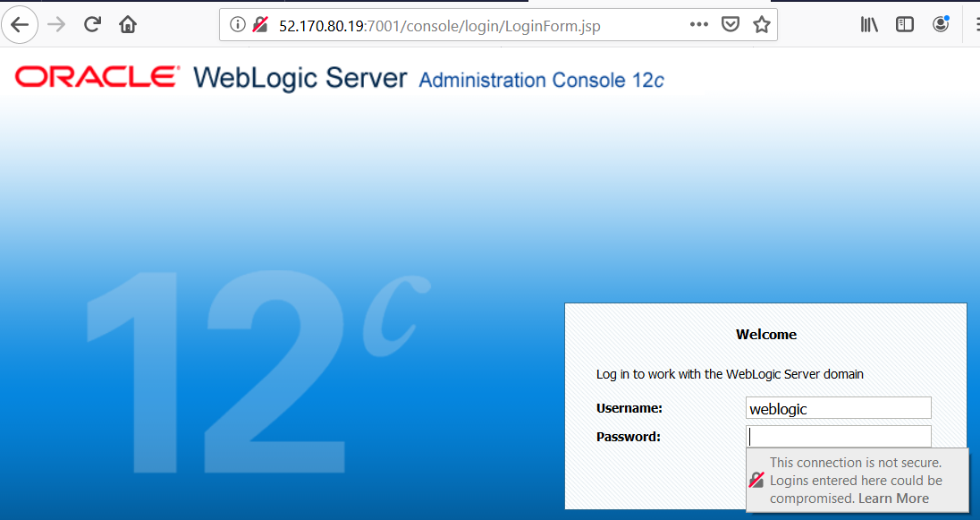
Task: Click the URL text in the address bar
Action: click(439, 26)
